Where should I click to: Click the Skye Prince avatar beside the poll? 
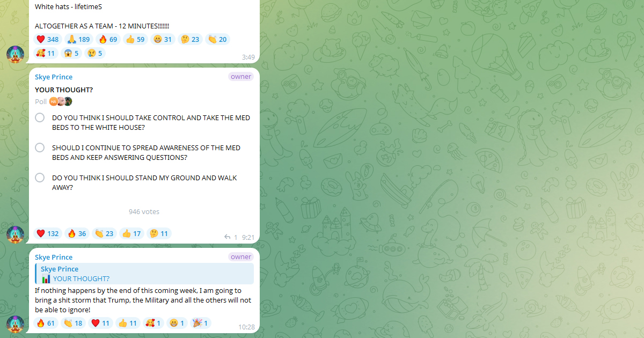pos(15,234)
